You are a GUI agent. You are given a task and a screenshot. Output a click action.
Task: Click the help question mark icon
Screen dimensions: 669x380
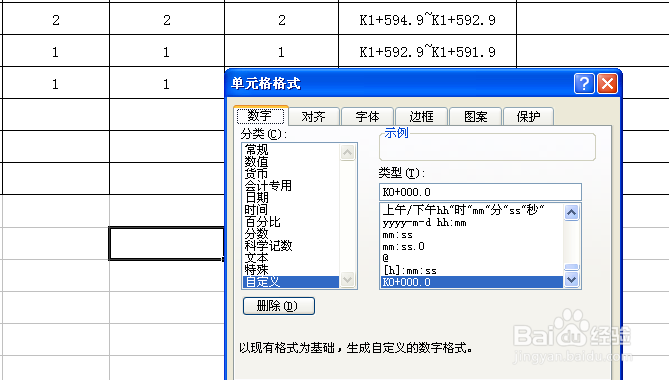584,83
